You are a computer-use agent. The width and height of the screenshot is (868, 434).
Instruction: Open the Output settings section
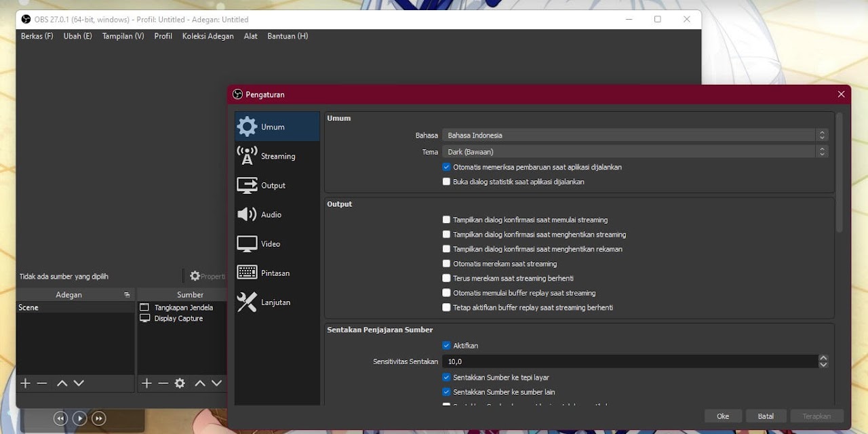click(273, 185)
